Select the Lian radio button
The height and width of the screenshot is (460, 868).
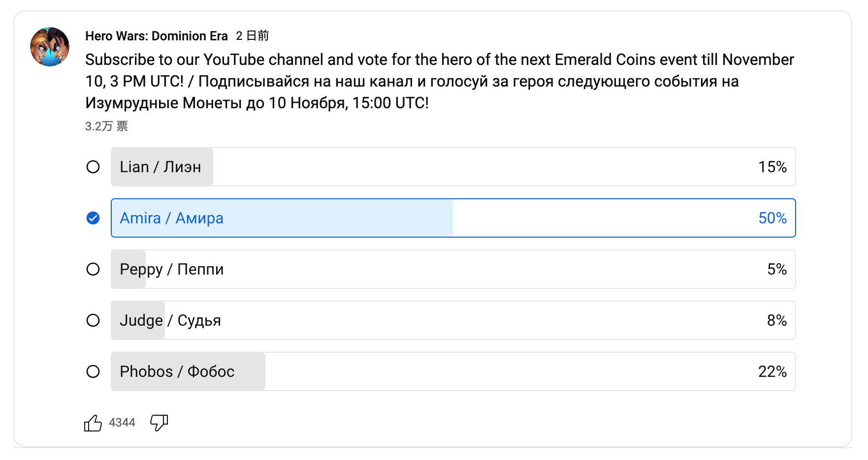pos(93,167)
